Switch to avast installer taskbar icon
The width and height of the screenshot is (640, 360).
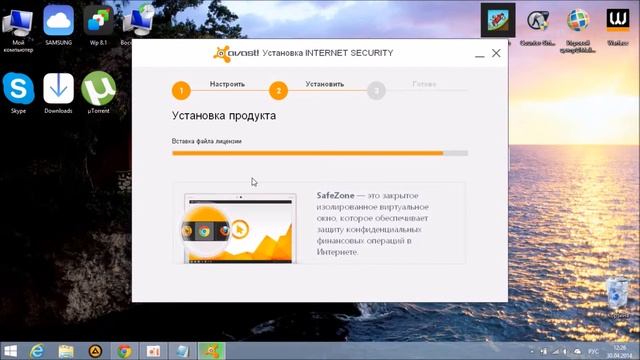(x=211, y=351)
